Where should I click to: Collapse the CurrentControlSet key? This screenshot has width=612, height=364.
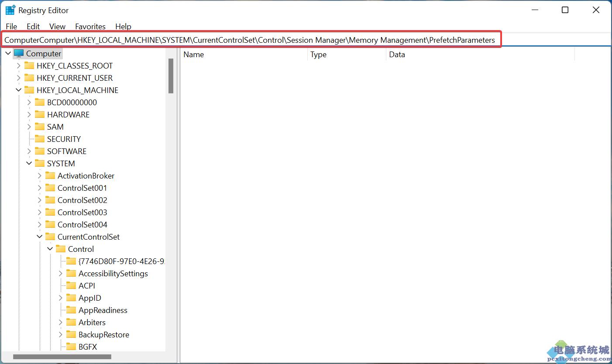[x=39, y=237]
